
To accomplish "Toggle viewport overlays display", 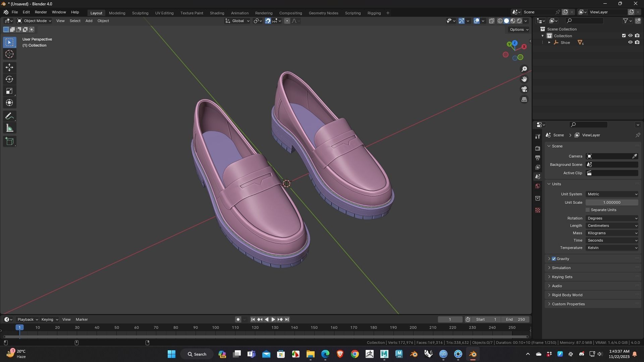I will [477, 21].
